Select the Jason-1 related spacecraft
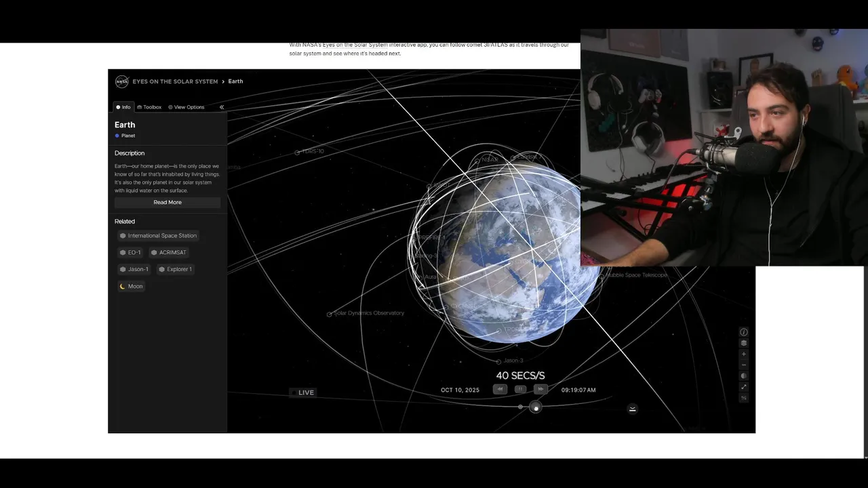 (134, 269)
